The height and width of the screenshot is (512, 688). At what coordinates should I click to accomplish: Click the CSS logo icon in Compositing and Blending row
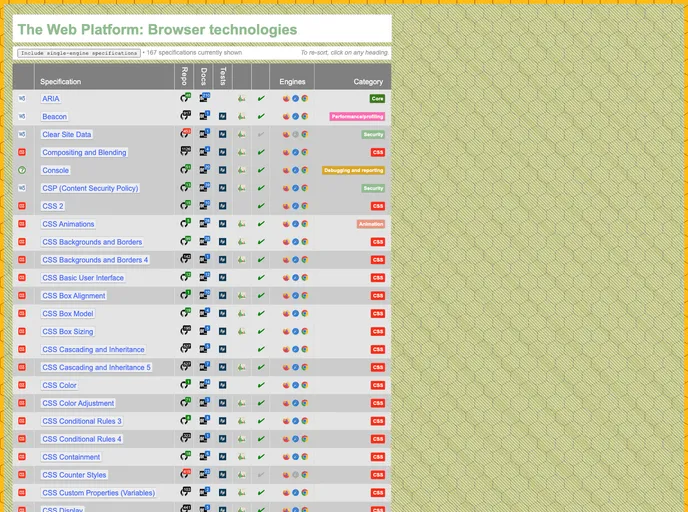point(22,152)
